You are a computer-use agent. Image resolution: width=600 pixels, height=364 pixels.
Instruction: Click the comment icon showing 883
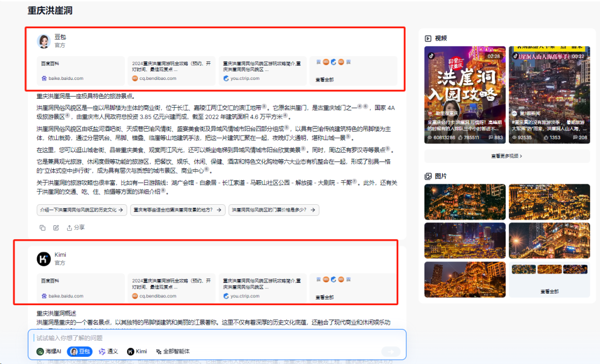point(491,138)
